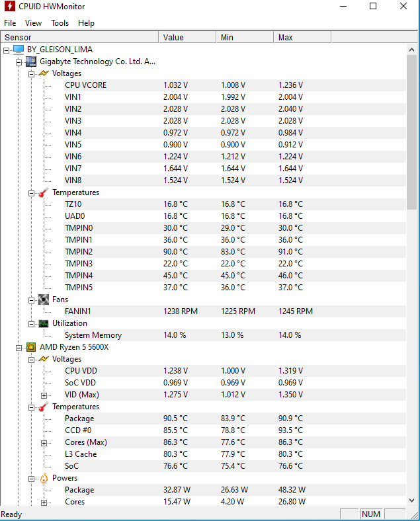This screenshot has height=521, width=420.
Task: Click the Utilization graph icon
Action: tap(44, 323)
